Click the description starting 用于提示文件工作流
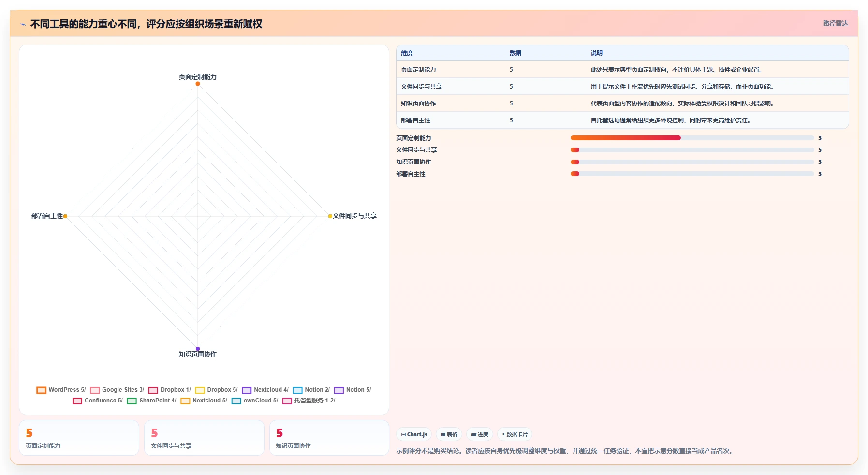This screenshot has height=475, width=868. [683, 87]
